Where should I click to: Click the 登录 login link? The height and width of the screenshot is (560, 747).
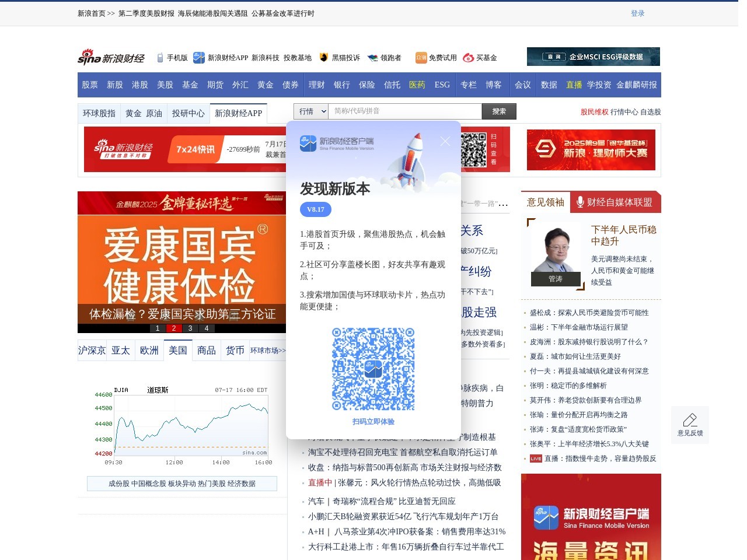coord(638,12)
